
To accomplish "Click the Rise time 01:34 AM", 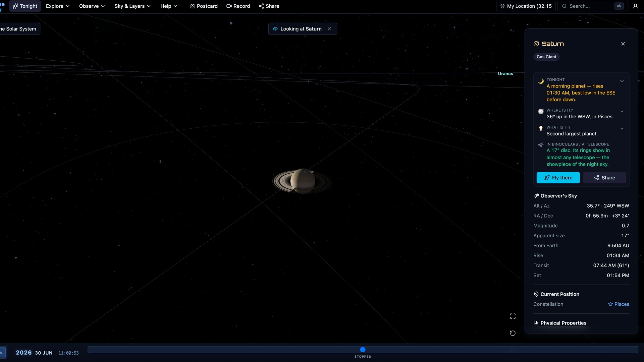I will click(x=618, y=255).
